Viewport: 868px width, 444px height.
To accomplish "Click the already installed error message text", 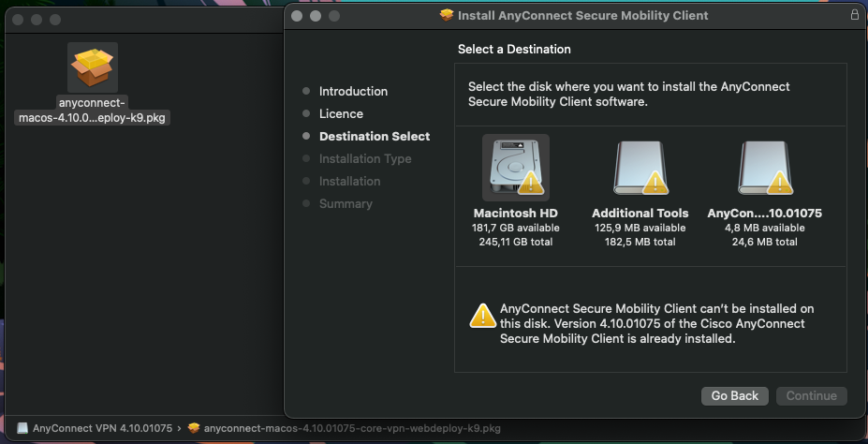I will (x=656, y=324).
